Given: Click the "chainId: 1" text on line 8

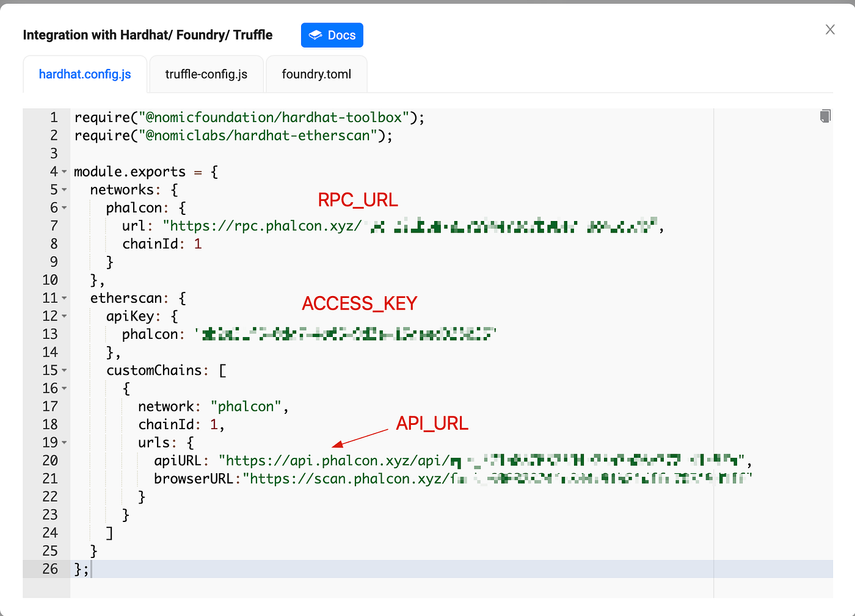Looking at the screenshot, I should (162, 244).
